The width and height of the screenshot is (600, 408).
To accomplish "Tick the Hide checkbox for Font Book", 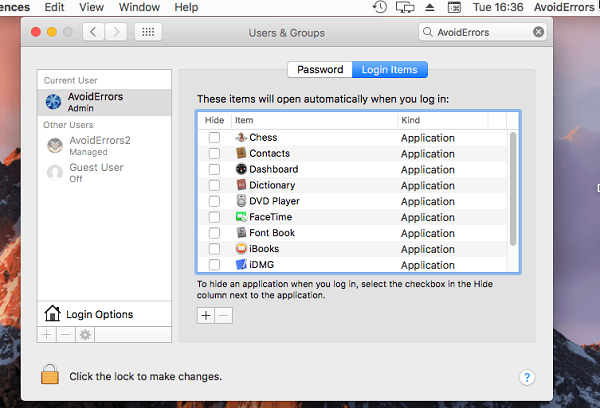I will (x=214, y=233).
